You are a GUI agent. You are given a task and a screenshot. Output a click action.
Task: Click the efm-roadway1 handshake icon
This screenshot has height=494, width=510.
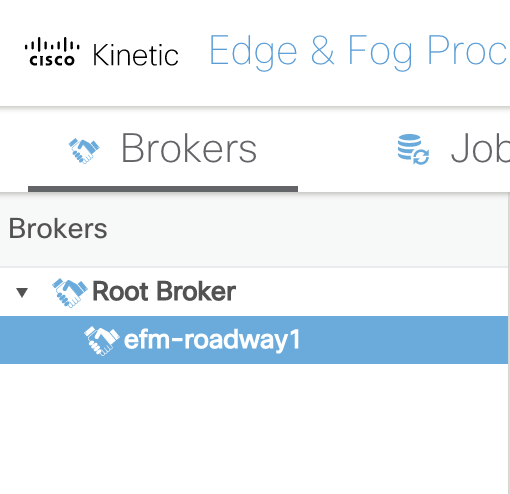coord(102,341)
